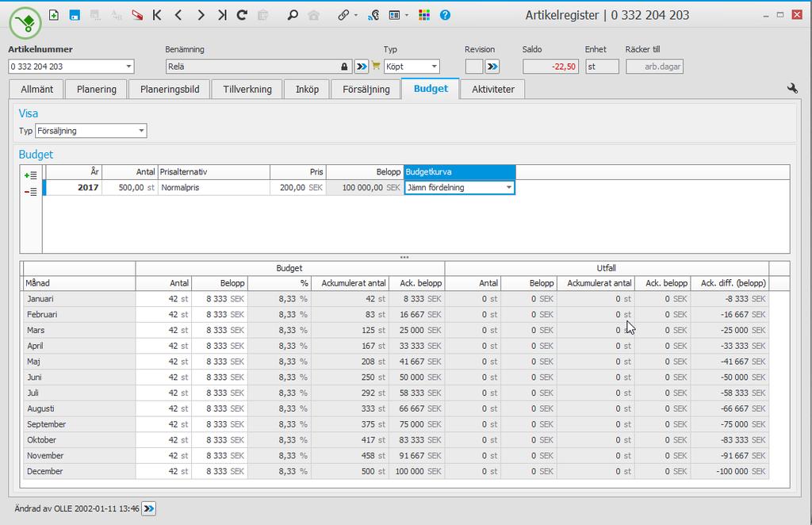Screen dimensions: 812x525
Task: Click the % column header
Action: (x=280, y=283)
